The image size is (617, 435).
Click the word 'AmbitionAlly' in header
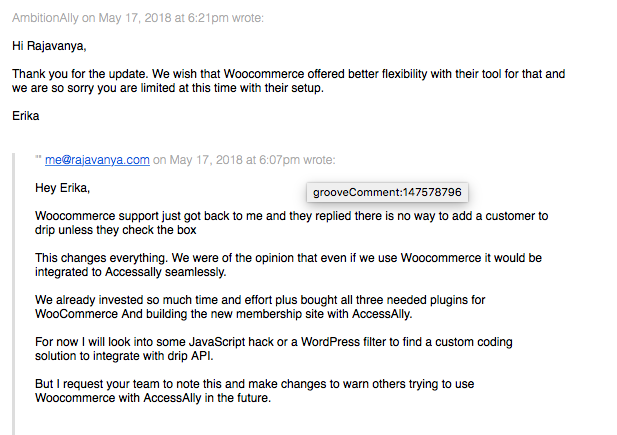coord(45,18)
